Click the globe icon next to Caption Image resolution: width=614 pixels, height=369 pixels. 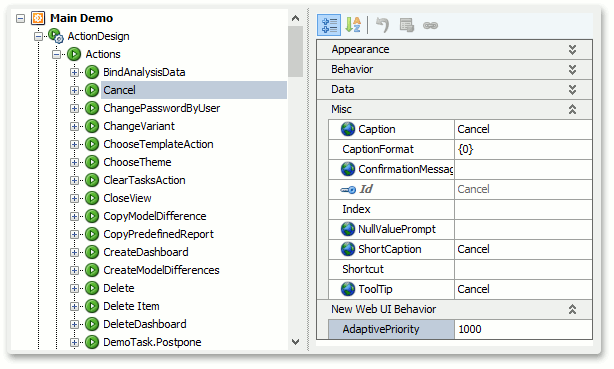point(348,129)
